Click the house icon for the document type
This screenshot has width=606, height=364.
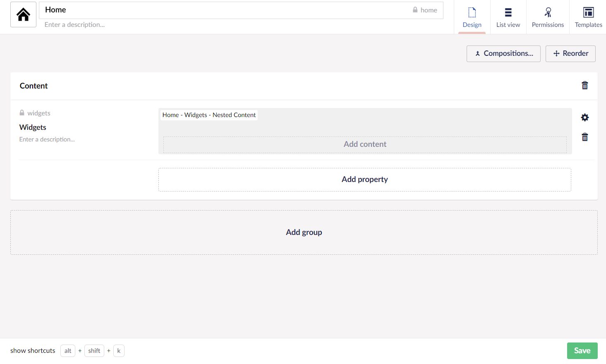click(23, 14)
